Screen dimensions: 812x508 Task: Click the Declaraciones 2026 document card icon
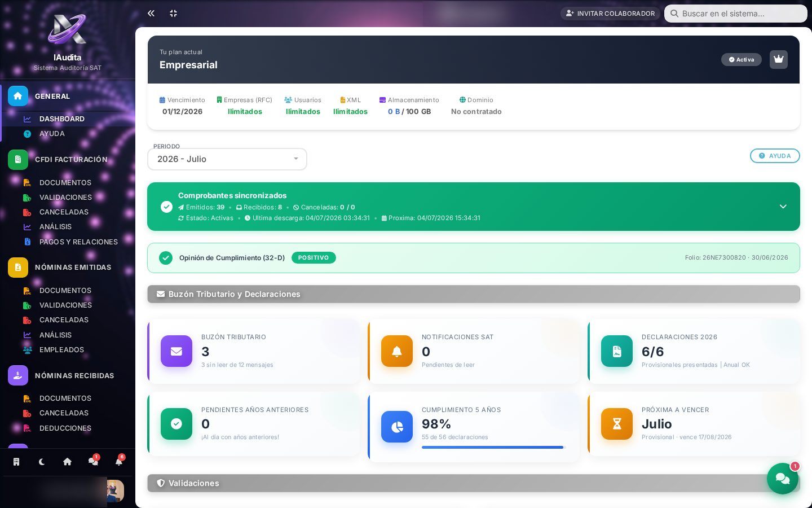[x=617, y=351]
